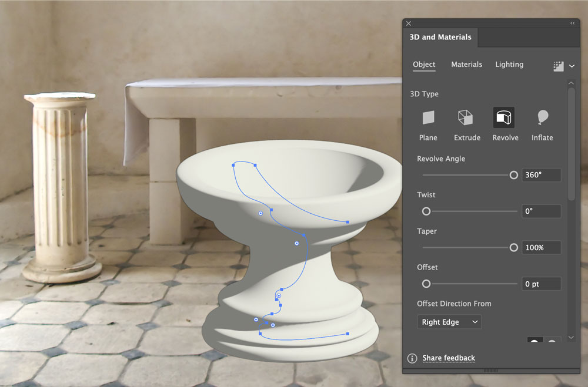
Task: Click the render quality grid icon
Action: [559, 66]
